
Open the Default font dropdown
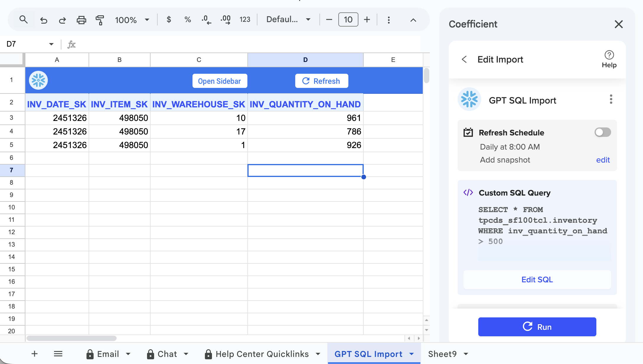288,20
